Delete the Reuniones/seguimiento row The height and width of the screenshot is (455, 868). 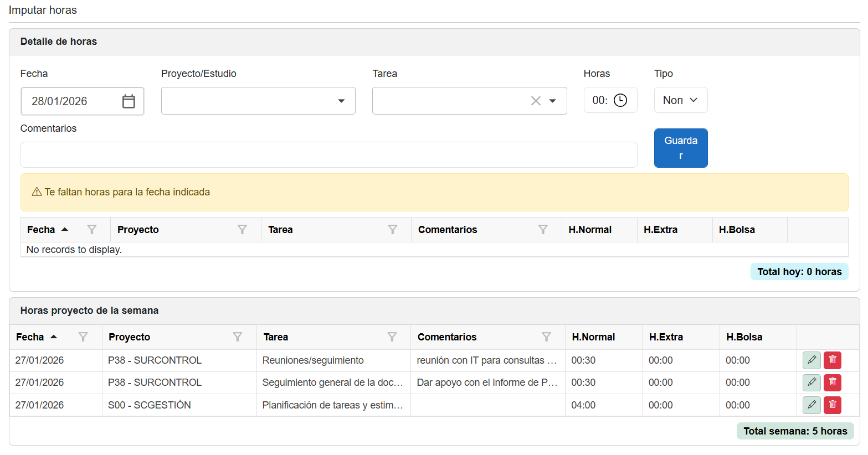click(832, 360)
